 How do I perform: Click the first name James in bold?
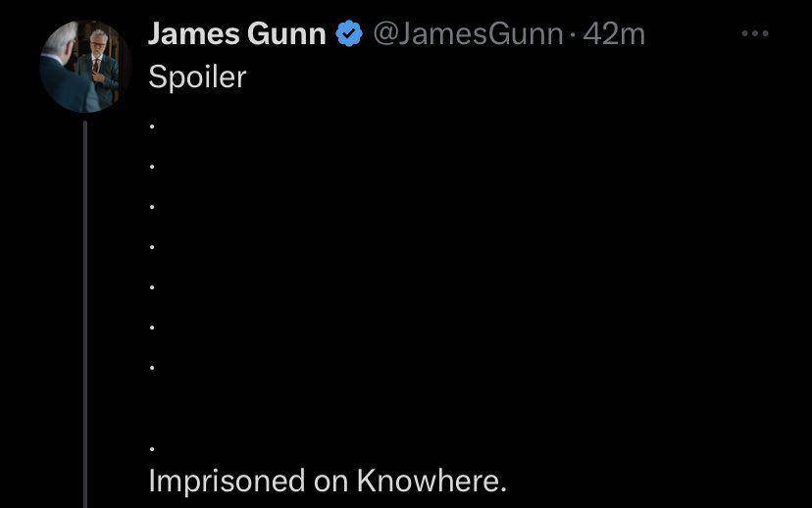tap(194, 33)
